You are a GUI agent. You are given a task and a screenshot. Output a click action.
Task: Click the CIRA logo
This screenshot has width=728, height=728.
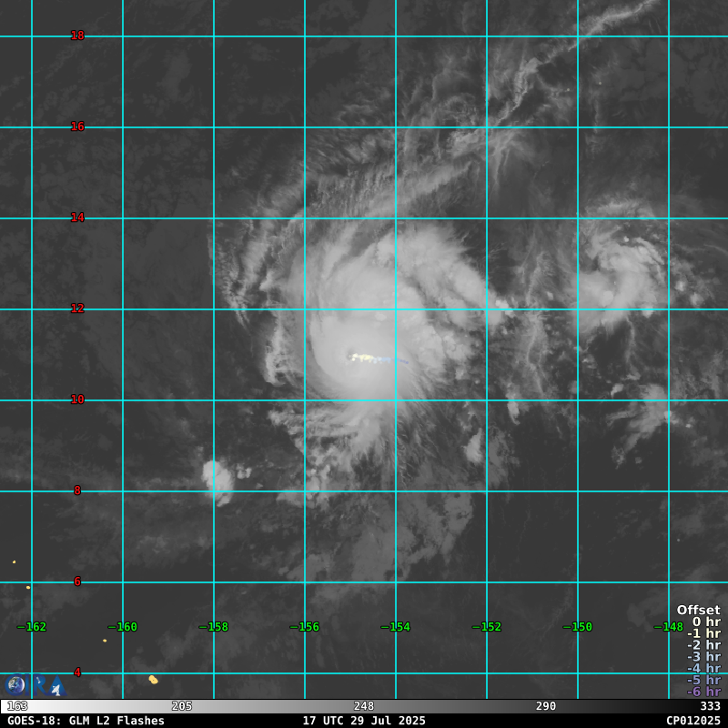[x=16, y=685]
